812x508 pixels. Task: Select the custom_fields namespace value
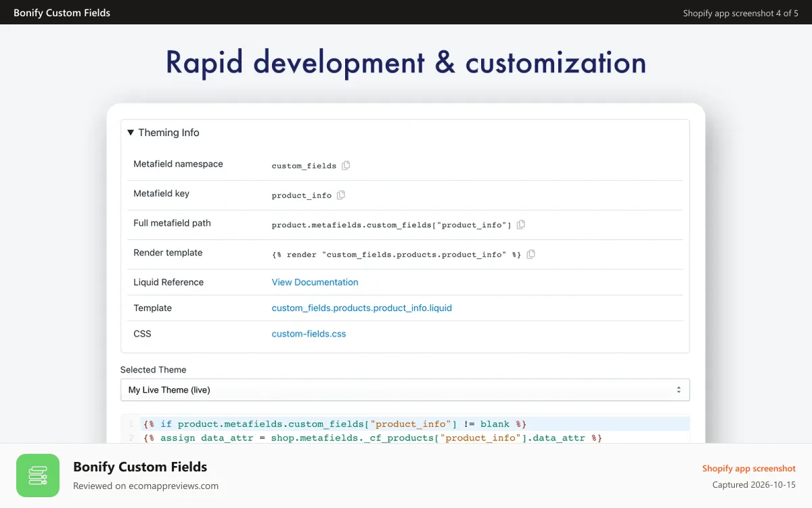[x=304, y=166]
